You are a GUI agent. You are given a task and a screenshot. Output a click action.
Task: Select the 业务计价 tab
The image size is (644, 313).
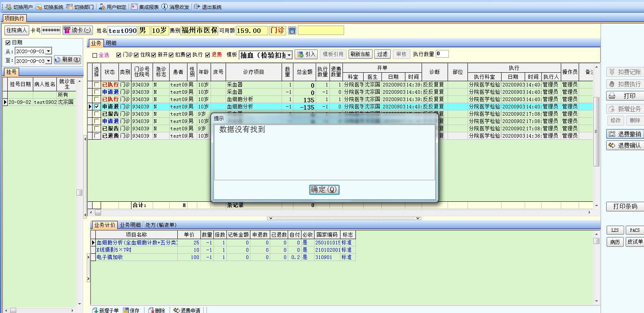(105, 225)
